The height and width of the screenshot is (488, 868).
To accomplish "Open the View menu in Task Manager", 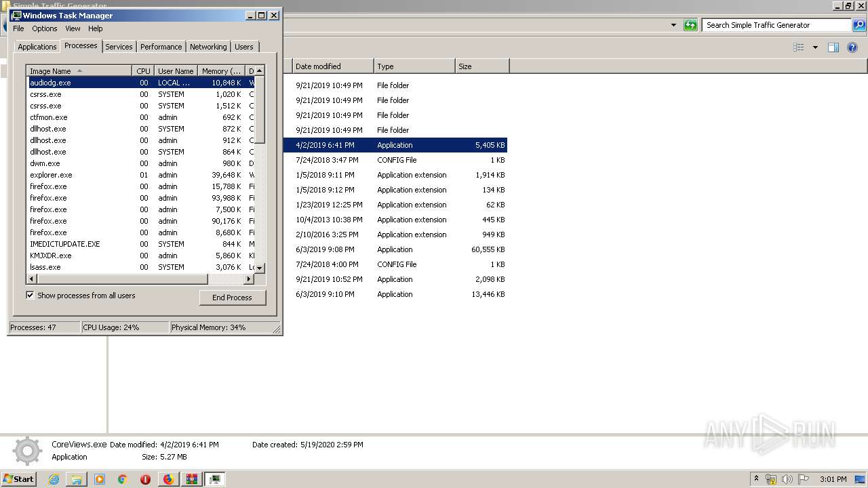I will 73,28.
